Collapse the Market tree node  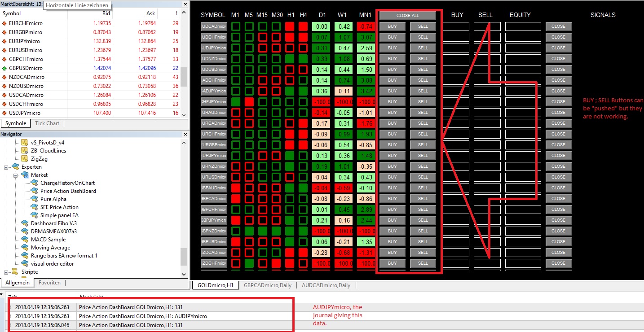[16, 175]
